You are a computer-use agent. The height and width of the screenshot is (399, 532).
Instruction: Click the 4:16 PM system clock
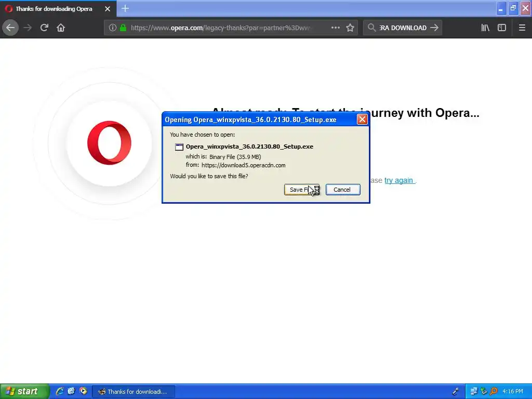click(513, 392)
